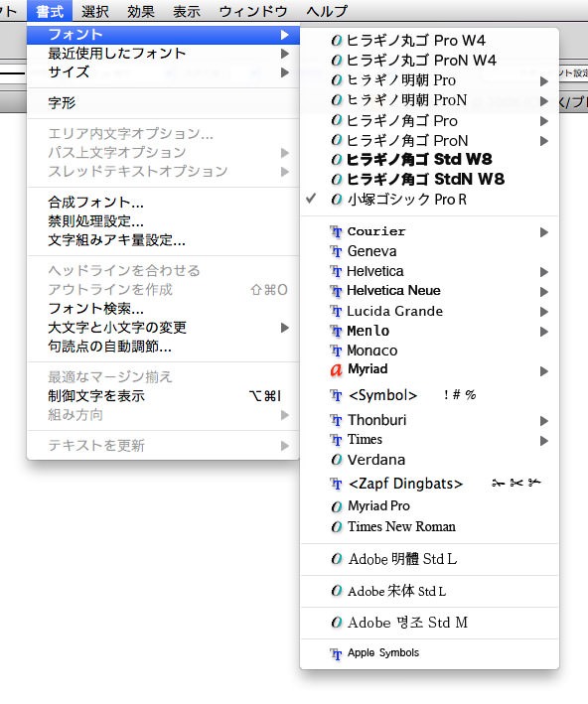Open the サイズ submenu

click(x=163, y=72)
